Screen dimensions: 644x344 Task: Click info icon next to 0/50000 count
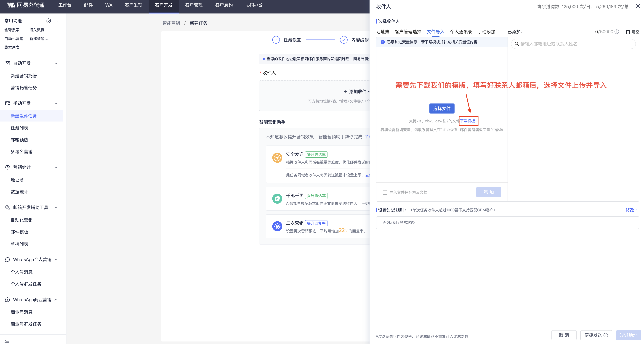pos(617,32)
